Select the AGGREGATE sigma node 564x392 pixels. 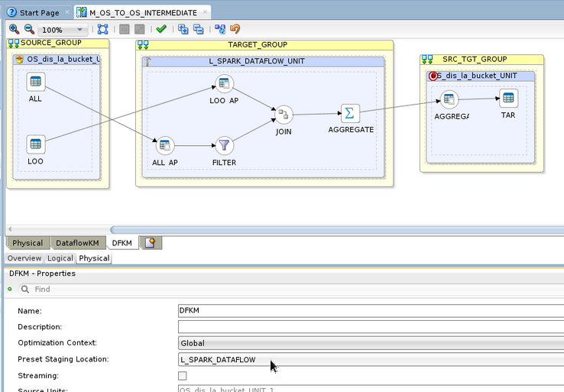350,113
